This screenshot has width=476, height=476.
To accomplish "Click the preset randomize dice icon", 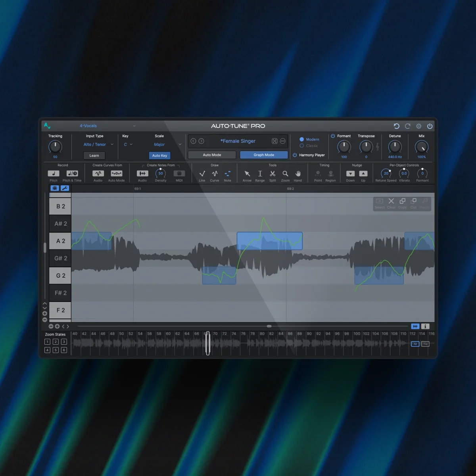I will pyautogui.click(x=274, y=141).
